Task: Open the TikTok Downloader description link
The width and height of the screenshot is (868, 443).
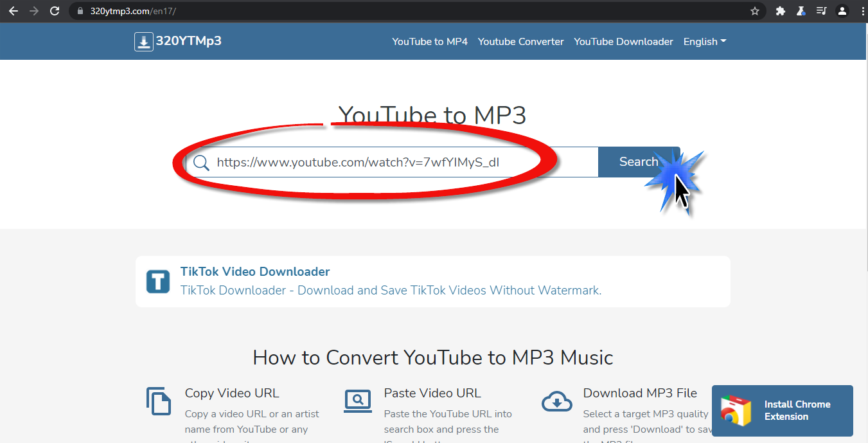Action: pyautogui.click(x=391, y=290)
